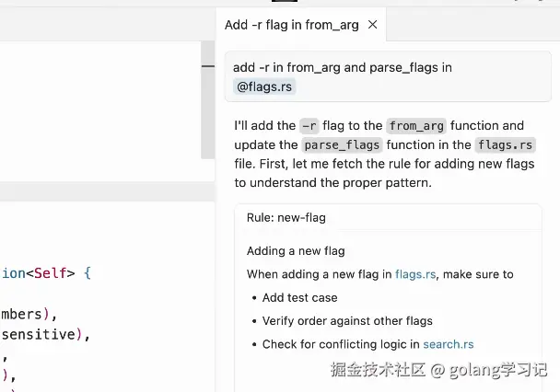This screenshot has height=392, width=560.
Task: Click the 'mbers),' code line in the editor
Action: pyautogui.click(x=29, y=314)
